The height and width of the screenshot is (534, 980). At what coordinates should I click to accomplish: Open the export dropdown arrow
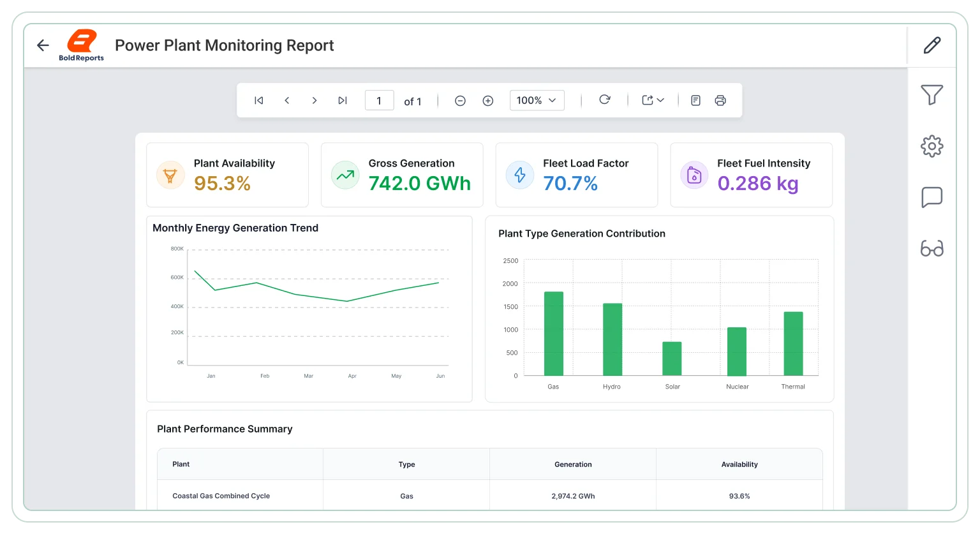660,100
